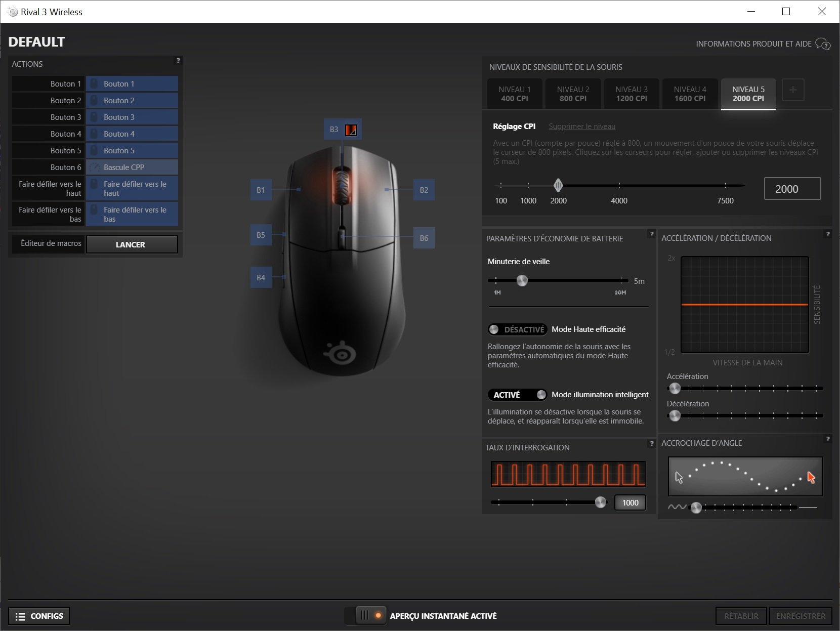Toggle the live preview switch
The width and height of the screenshot is (840, 631).
[365, 616]
